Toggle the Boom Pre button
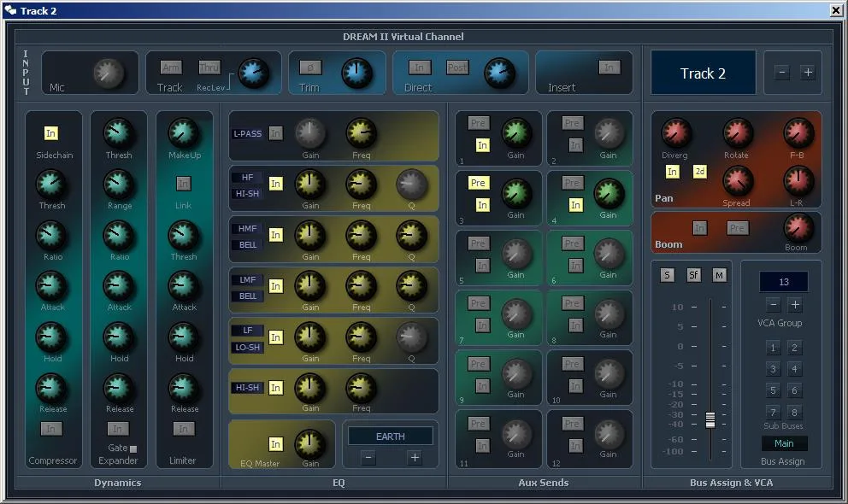This screenshot has width=848, height=504. [x=738, y=228]
